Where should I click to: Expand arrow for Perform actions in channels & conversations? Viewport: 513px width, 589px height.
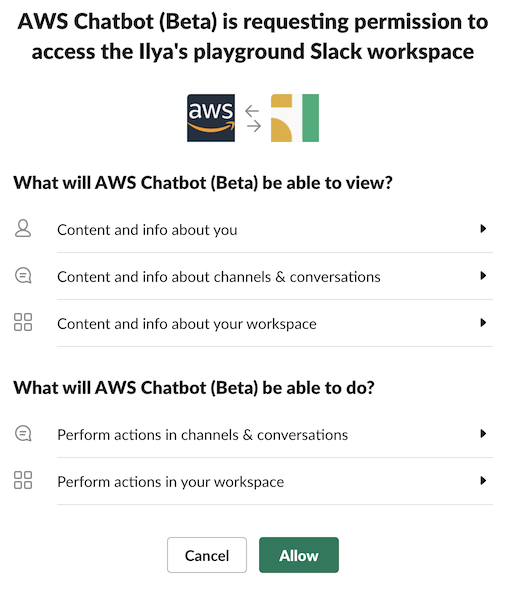tap(483, 434)
